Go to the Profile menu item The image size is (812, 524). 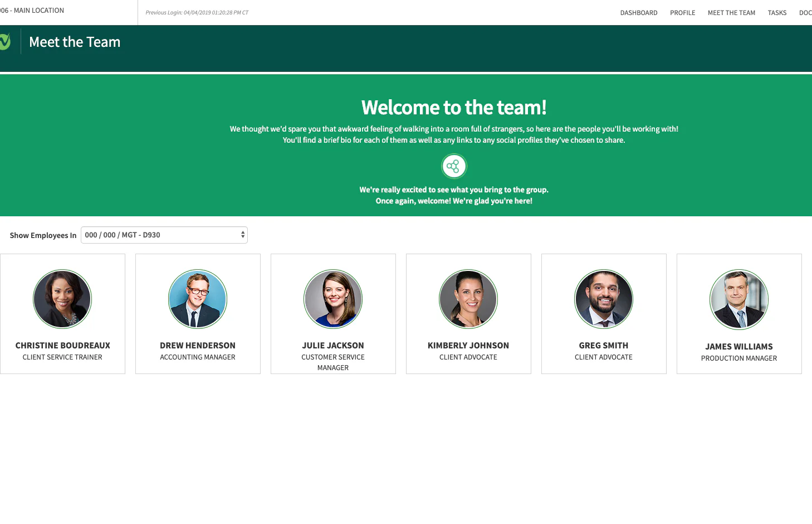pyautogui.click(x=683, y=13)
